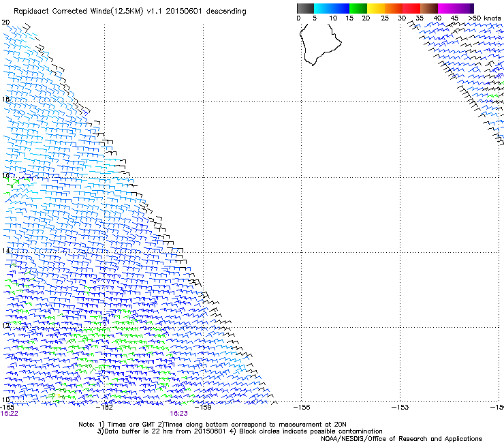The image size is (504, 443).
Task: Click the legend tick label '25'
Action: coord(385,18)
